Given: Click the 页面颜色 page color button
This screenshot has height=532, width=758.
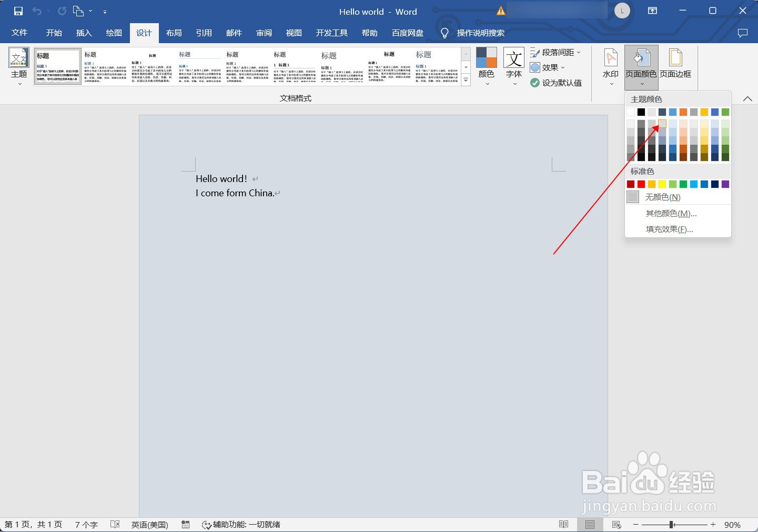Looking at the screenshot, I should coord(641,67).
